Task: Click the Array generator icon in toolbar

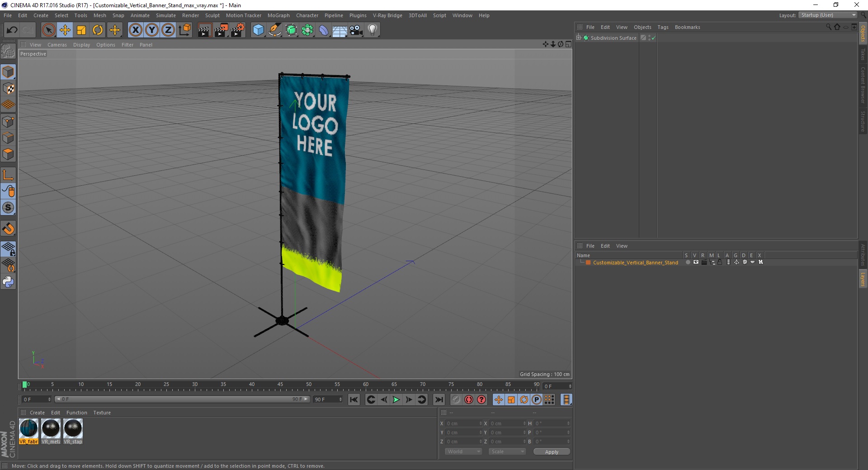Action: [x=307, y=30]
